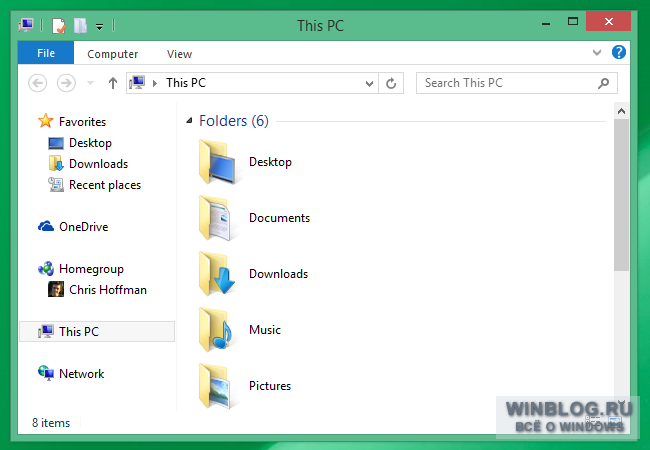Click the Network icon in sidebar
Viewport: 650px width, 450px height.
pyautogui.click(x=46, y=373)
